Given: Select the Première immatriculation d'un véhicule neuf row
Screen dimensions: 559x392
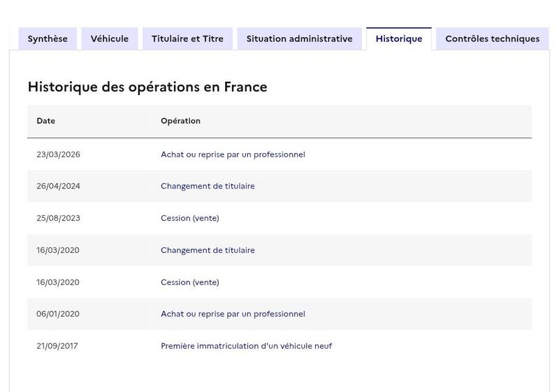Looking at the screenshot, I should click(279, 346).
